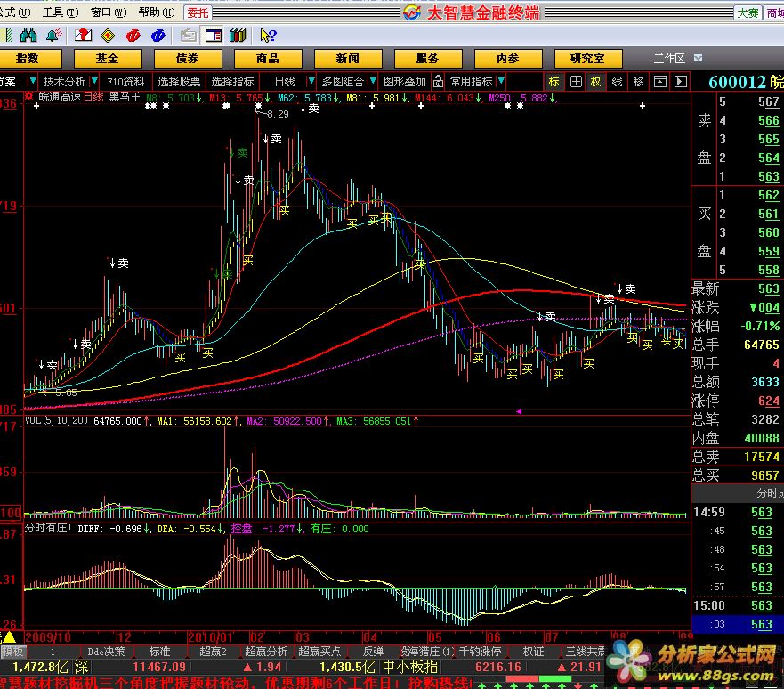This screenshot has height=689, width=784.
Task: Open the 债券 category button
Action: pos(188,59)
